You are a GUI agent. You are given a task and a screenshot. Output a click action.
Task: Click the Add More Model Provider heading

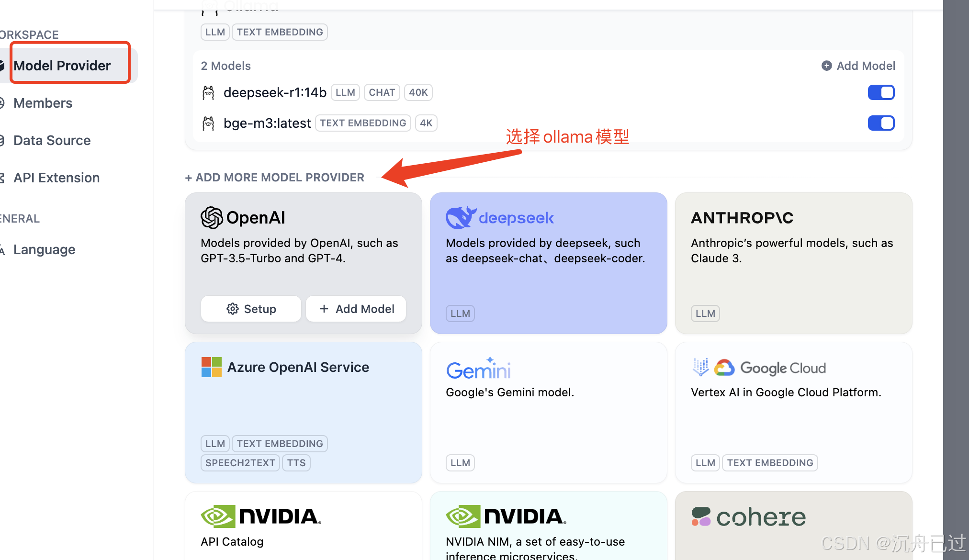[x=275, y=178]
